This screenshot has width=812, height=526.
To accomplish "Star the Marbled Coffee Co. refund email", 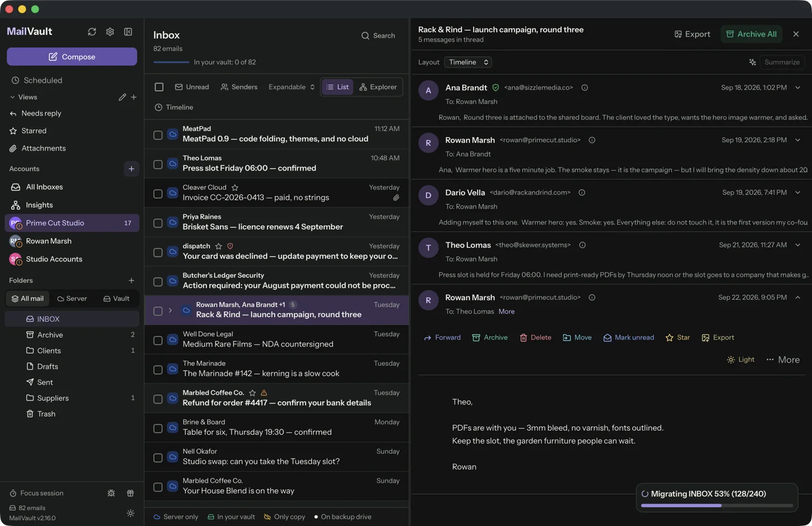I will (x=252, y=393).
